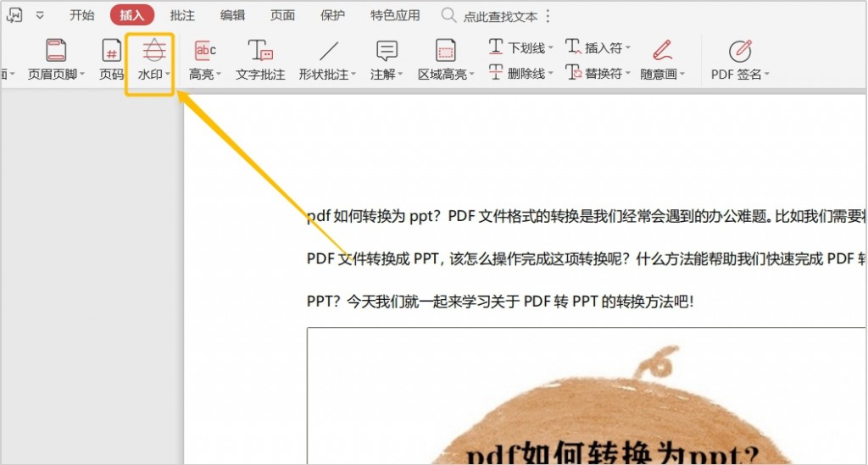Open the 保护 tab
The width and height of the screenshot is (868, 465).
(x=332, y=15)
